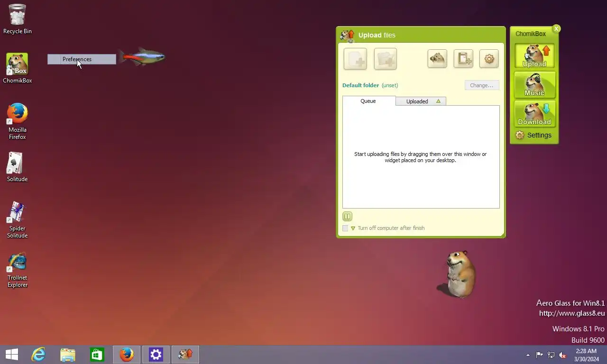The height and width of the screenshot is (364, 607).
Task: Open Music in the ChomikBox panel
Action: pyautogui.click(x=534, y=85)
